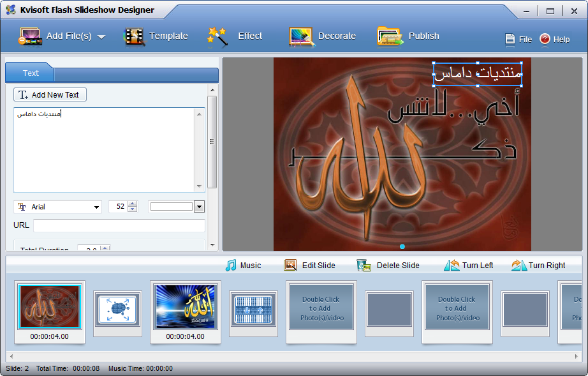Click the Delete Slide label
Image resolution: width=588 pixels, height=376 pixels.
click(x=398, y=266)
